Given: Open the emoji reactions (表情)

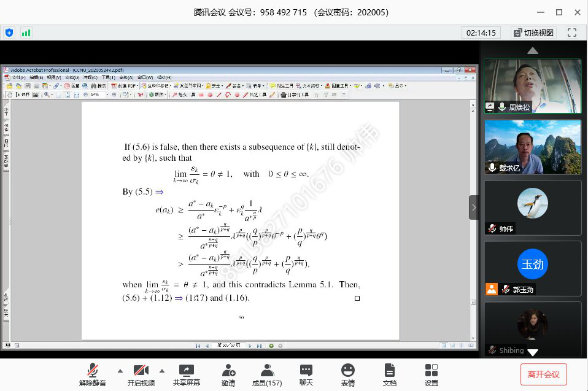Looking at the screenshot, I should [348, 374].
